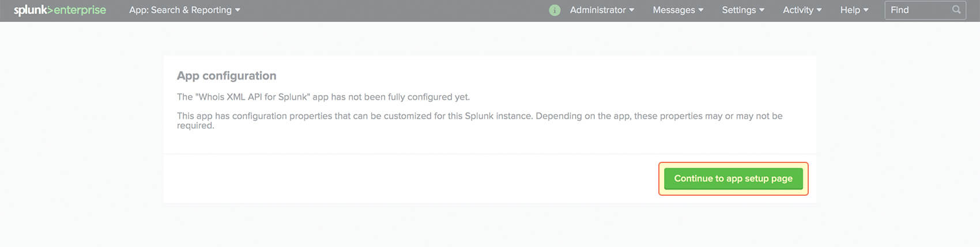Open the Help menu
The height and width of the screenshot is (247, 980).
point(854,10)
